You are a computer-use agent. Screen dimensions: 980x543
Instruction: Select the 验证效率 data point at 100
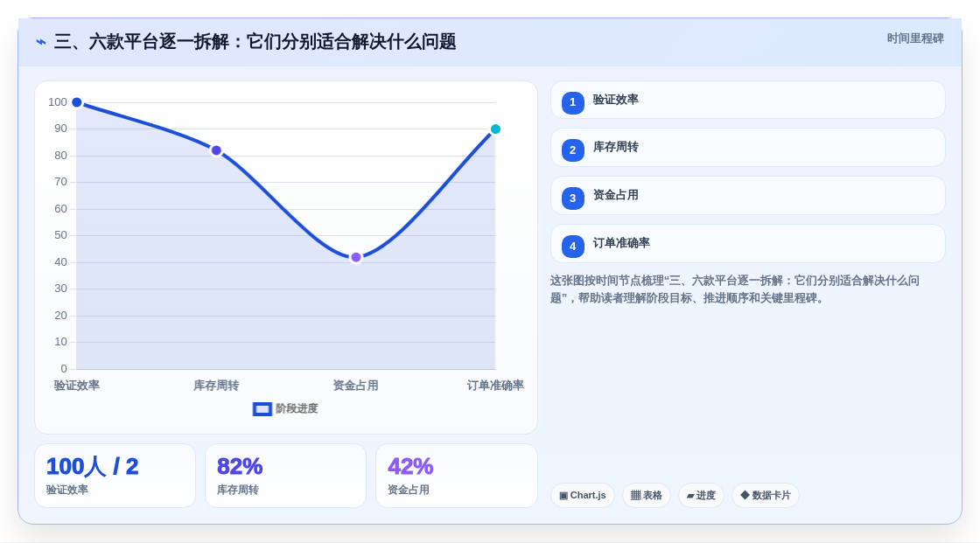click(77, 102)
